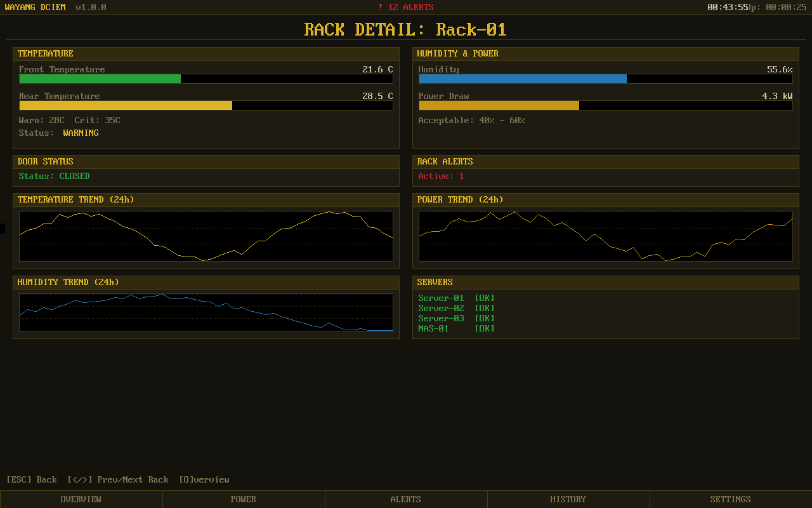This screenshot has height=508, width=812.
Task: Go to the ALERTS tab
Action: (x=406, y=499)
